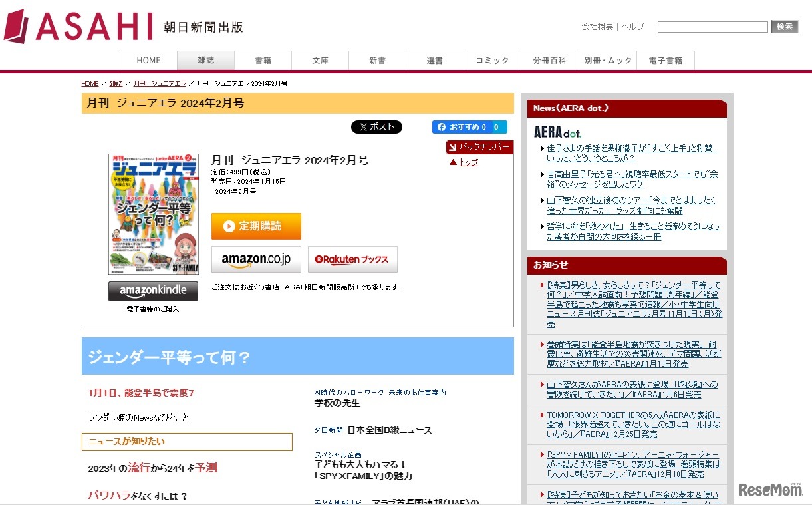Open the Amazon.co.jp store logo

(x=256, y=259)
